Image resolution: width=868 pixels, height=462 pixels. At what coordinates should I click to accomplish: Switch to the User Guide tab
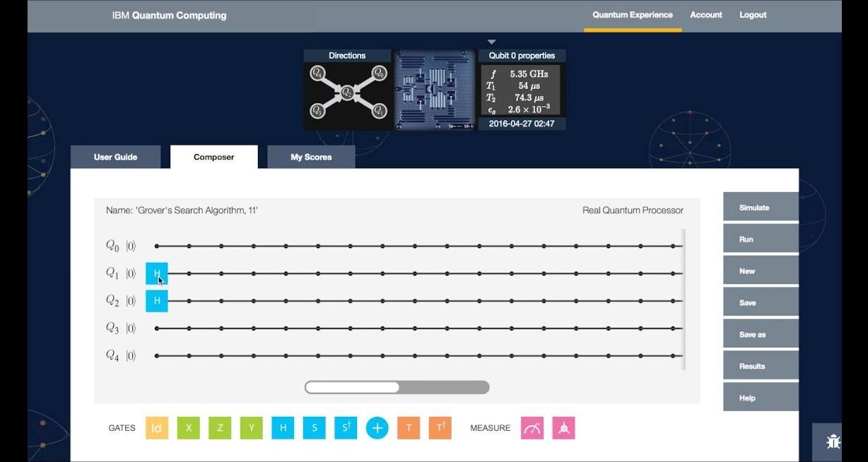click(115, 157)
